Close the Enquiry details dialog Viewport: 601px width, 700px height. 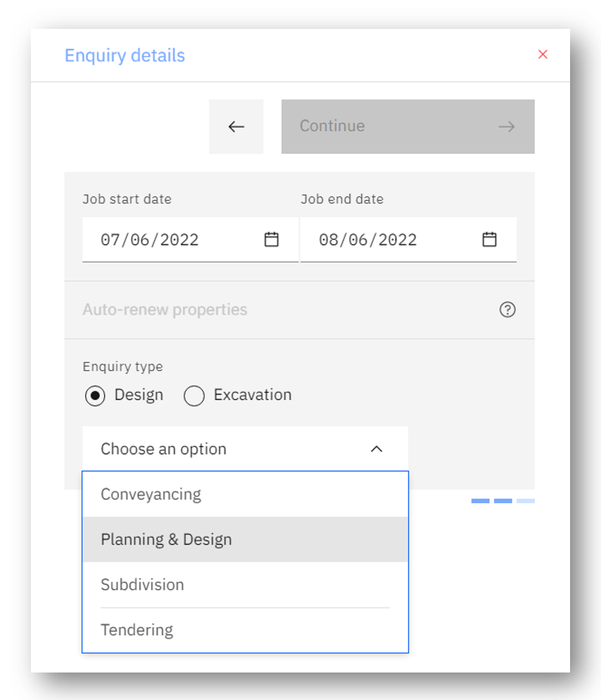(x=543, y=54)
